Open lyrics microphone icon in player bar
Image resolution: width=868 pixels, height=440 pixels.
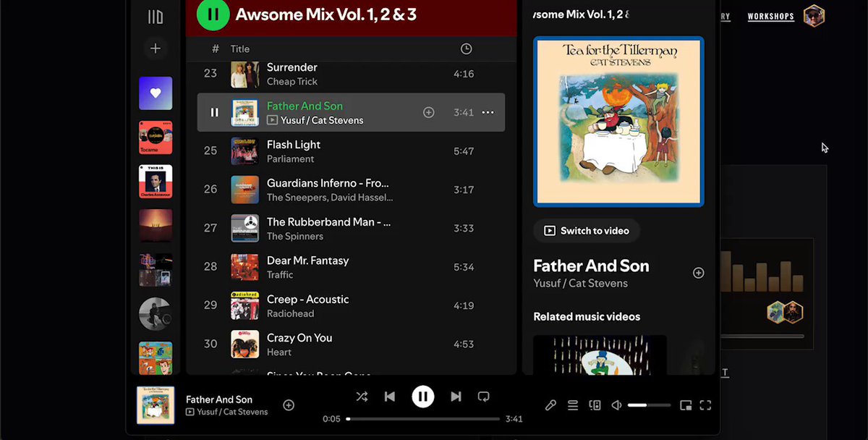[550, 405]
